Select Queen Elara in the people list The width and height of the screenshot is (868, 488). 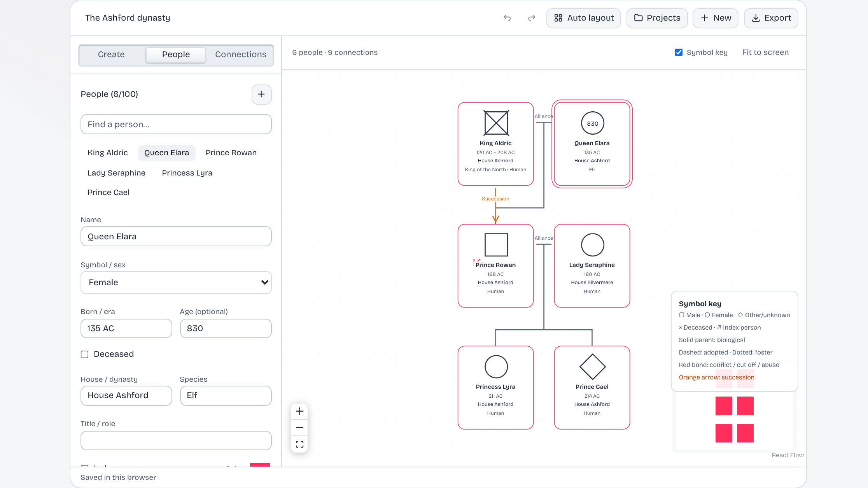(166, 153)
